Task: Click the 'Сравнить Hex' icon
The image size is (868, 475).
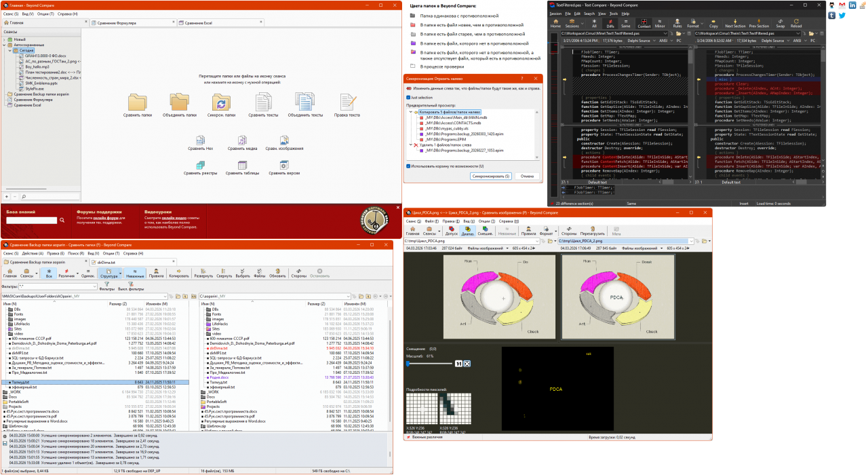Action: 200,140
